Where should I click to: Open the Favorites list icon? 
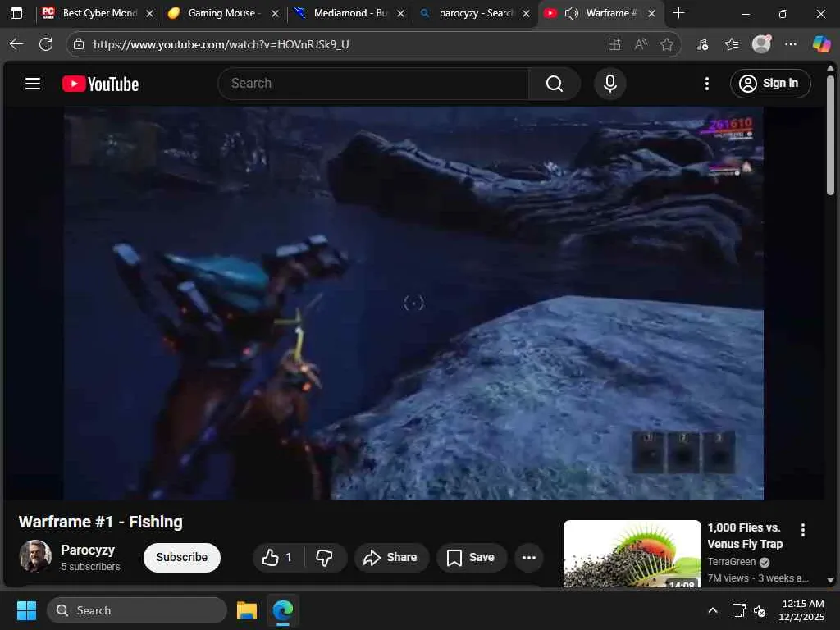pos(732,44)
